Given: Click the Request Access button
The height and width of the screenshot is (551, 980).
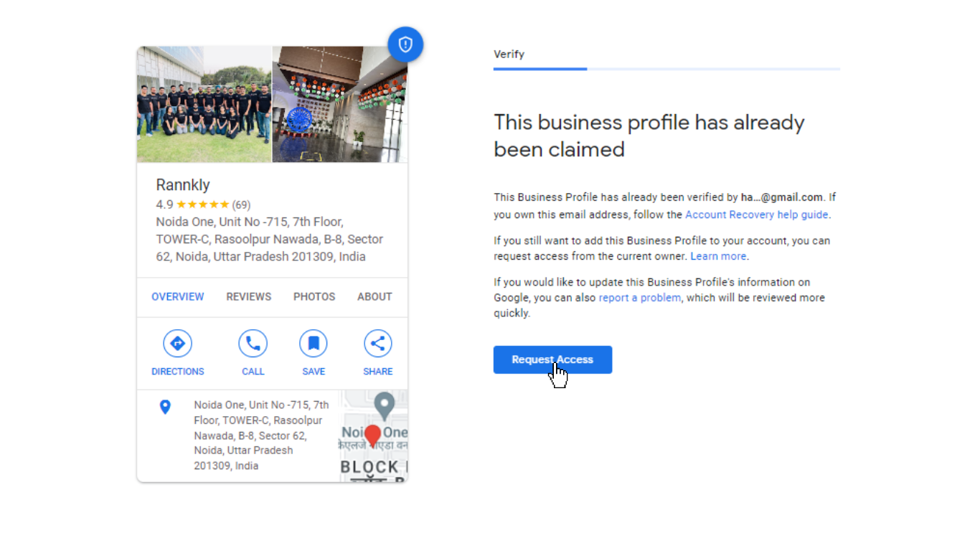Looking at the screenshot, I should [x=552, y=359].
